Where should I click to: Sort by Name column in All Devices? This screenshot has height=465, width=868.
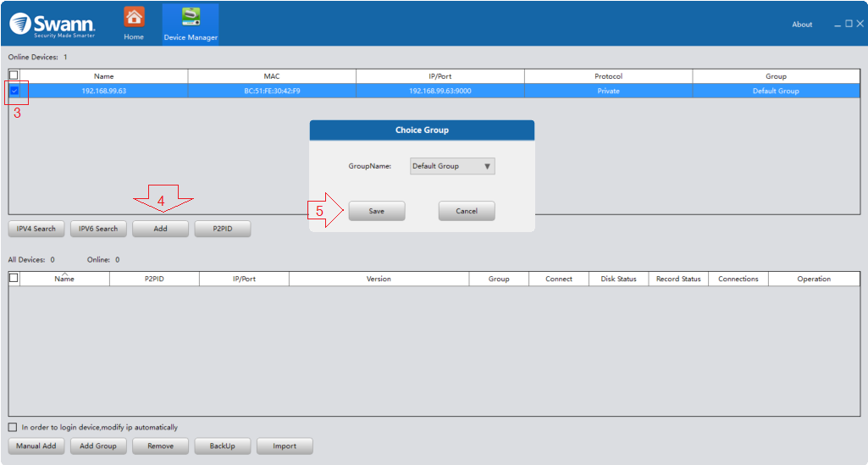(64, 279)
